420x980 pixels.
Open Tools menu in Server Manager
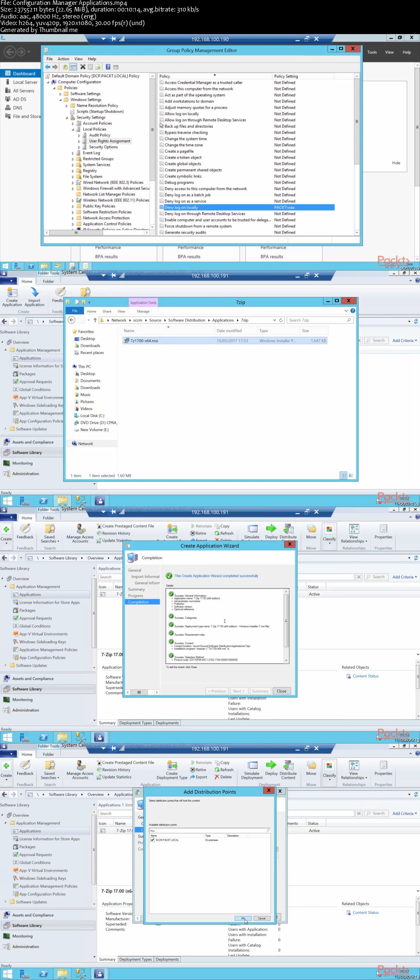(372, 52)
